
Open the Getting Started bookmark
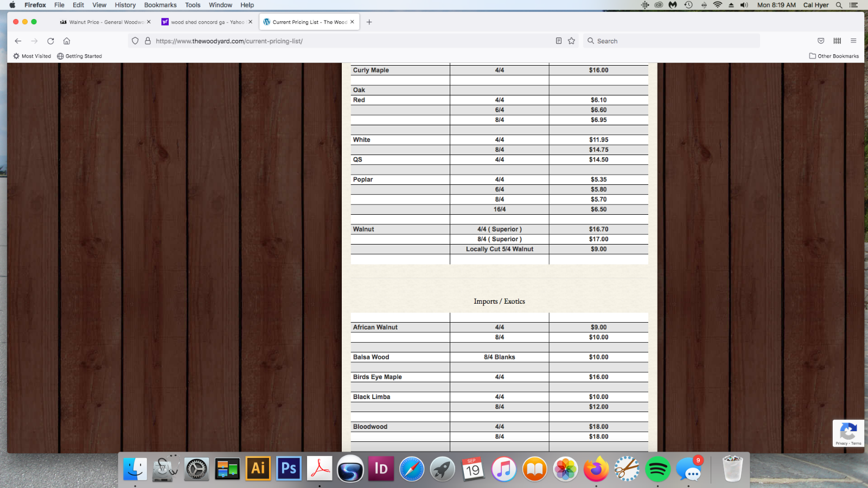pyautogui.click(x=79, y=56)
